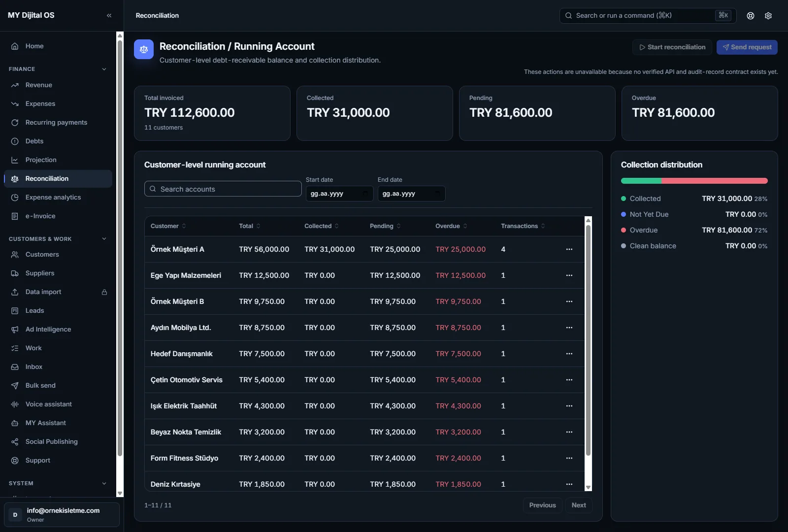The height and width of the screenshot is (532, 788).
Task: Sort table by Pending column header
Action: click(x=386, y=226)
